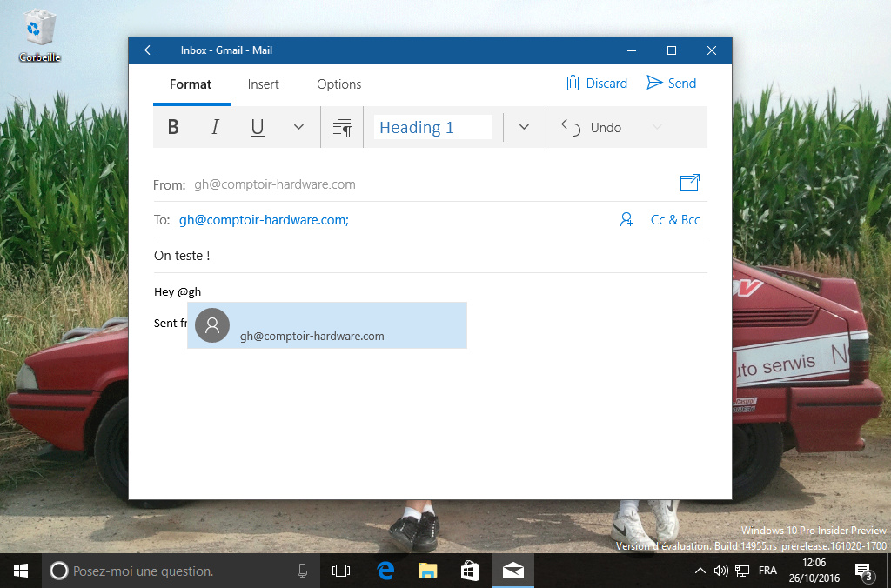Toggle Italic text formatting

(x=215, y=128)
